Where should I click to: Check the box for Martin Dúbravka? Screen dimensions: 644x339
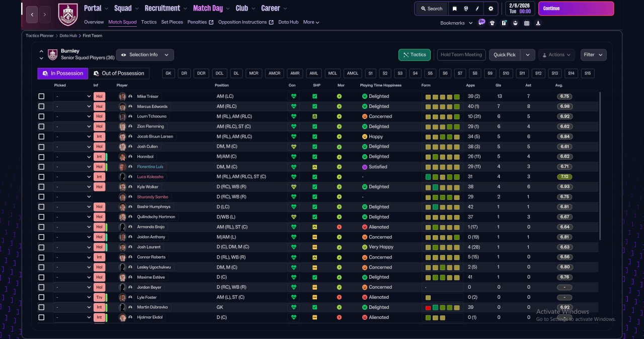tap(41, 307)
